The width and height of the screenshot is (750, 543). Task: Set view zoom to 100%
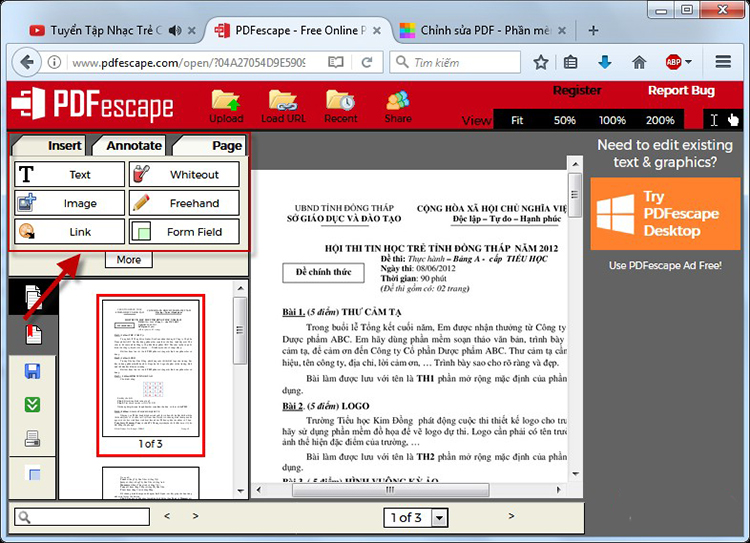pyautogui.click(x=612, y=120)
